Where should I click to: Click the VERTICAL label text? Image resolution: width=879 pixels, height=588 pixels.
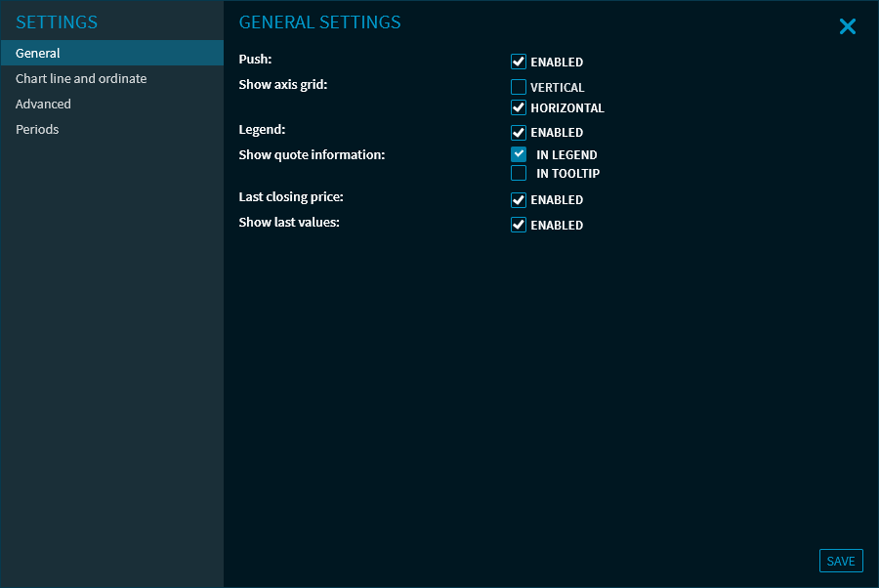(x=558, y=88)
